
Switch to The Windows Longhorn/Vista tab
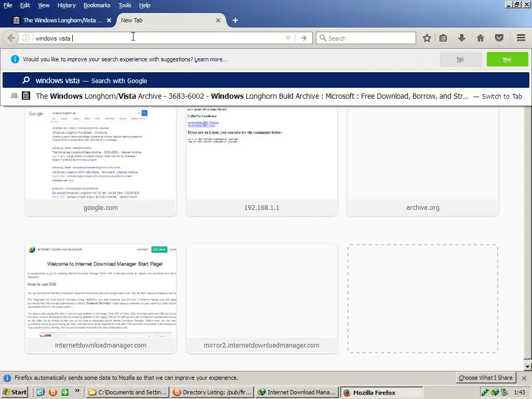[x=62, y=20]
